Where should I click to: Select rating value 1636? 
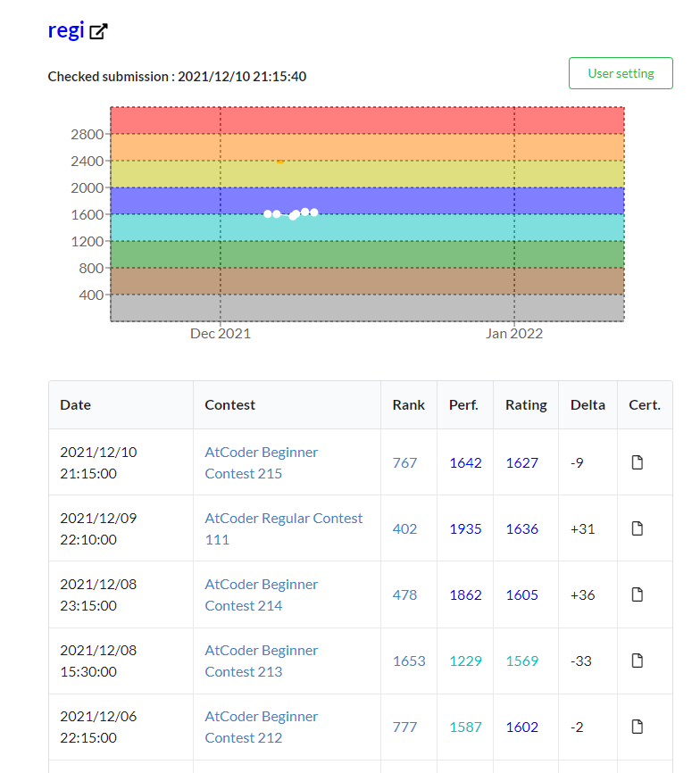coord(522,529)
